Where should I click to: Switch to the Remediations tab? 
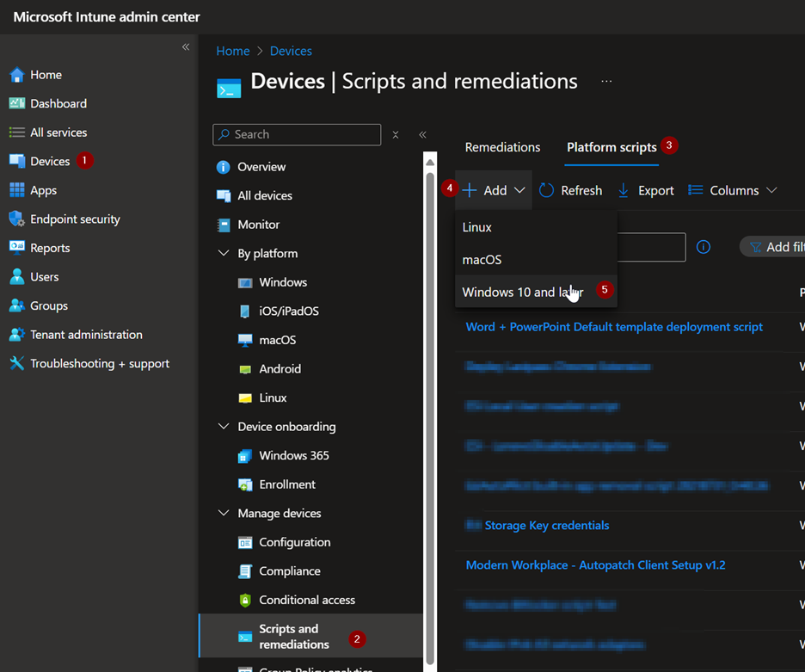tap(502, 147)
